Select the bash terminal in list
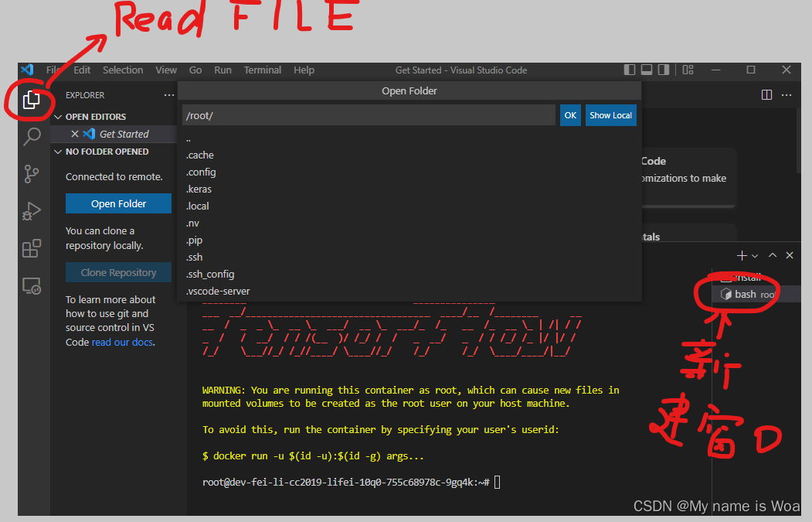The image size is (812, 522). [756, 295]
